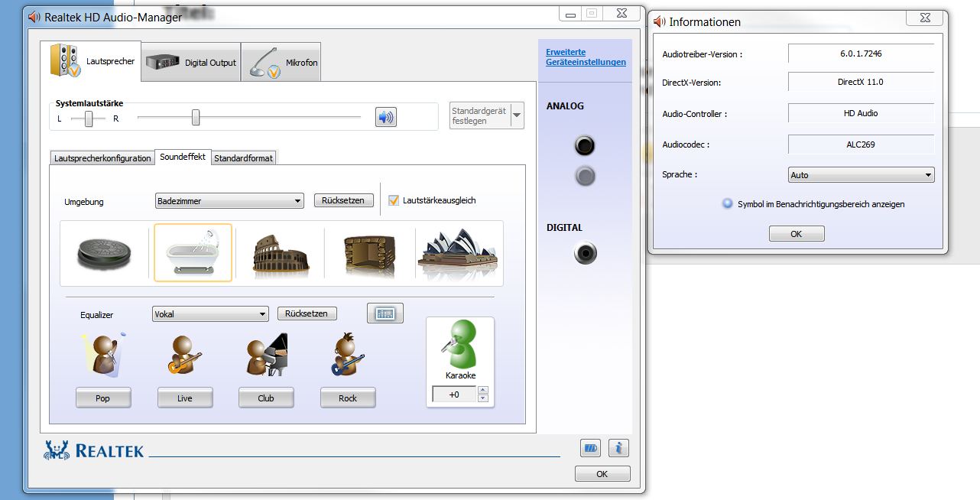Confirm Audio-Manager with OK button
Viewport: 980px width, 500px height.
click(602, 474)
